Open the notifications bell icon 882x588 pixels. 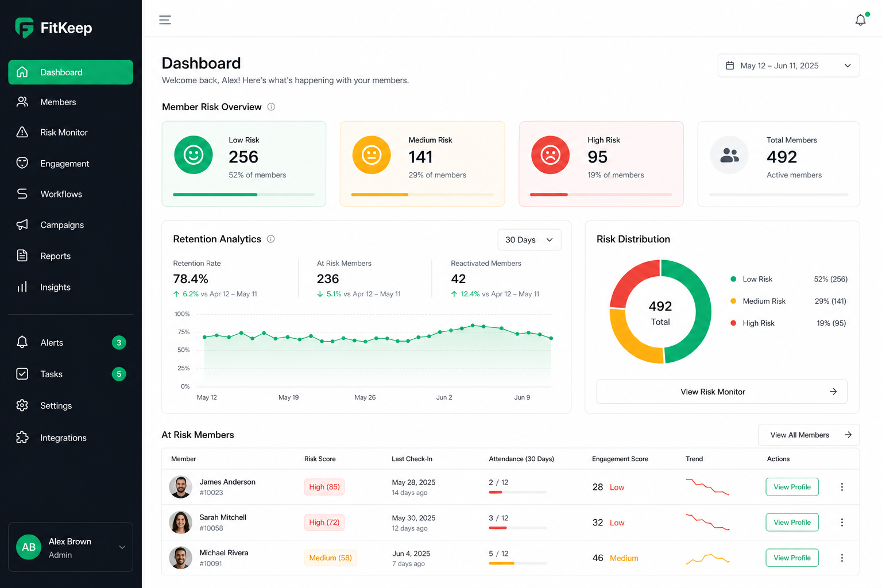860,20
